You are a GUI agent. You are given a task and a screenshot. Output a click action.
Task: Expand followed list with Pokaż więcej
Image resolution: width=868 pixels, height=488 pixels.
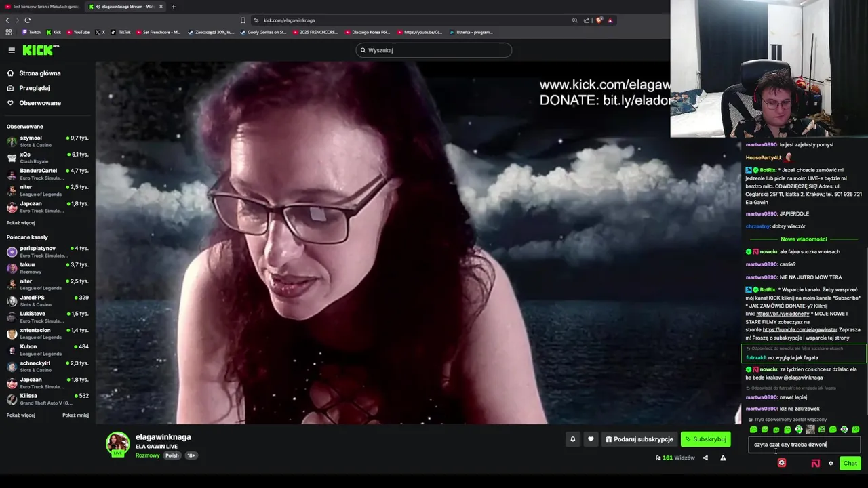pos(21,222)
